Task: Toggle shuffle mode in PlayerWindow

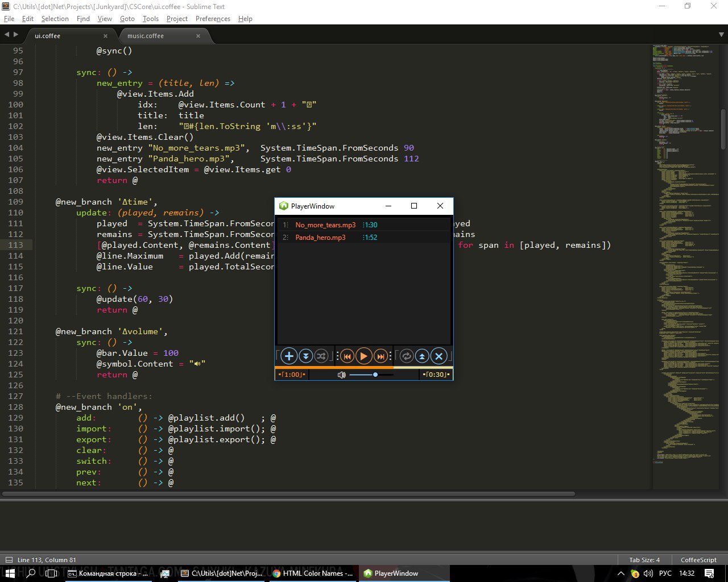Action: (x=321, y=356)
